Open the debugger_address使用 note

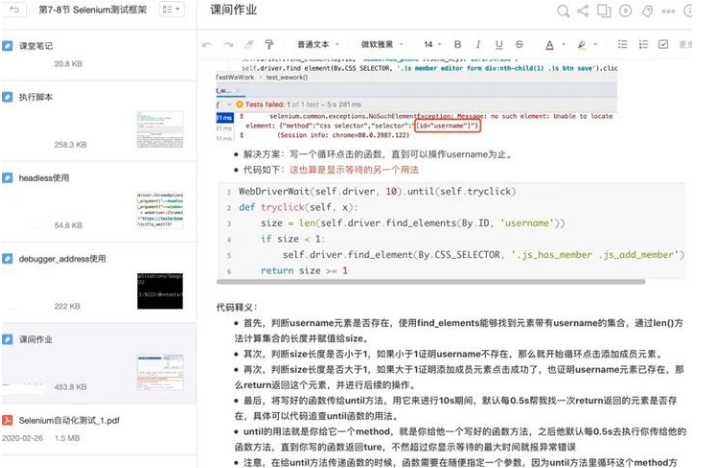(99, 282)
